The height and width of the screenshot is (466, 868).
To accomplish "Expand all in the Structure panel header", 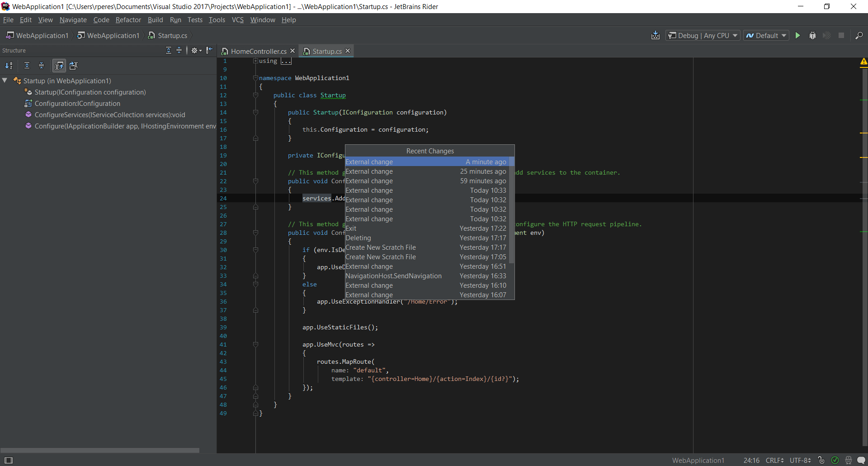I will click(x=169, y=50).
